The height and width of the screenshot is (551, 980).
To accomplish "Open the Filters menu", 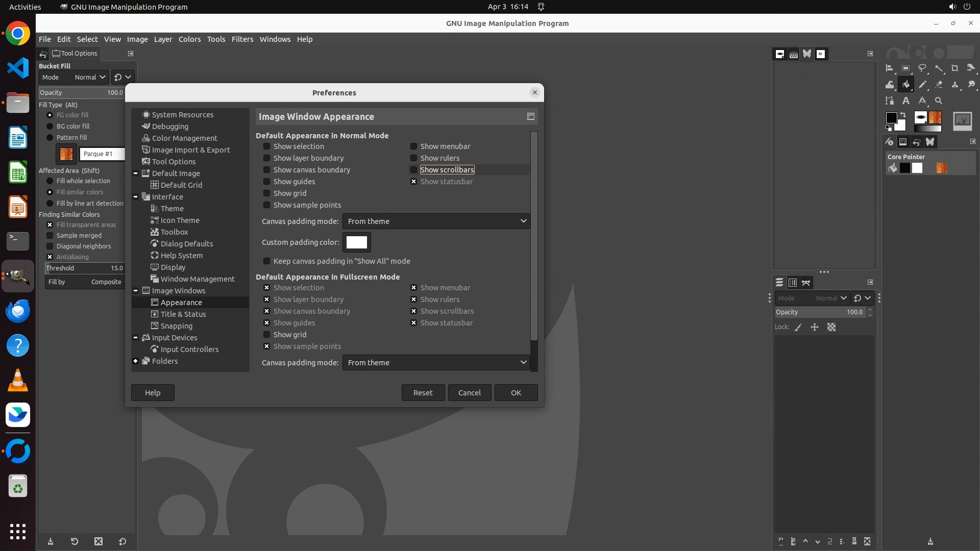I will click(242, 39).
